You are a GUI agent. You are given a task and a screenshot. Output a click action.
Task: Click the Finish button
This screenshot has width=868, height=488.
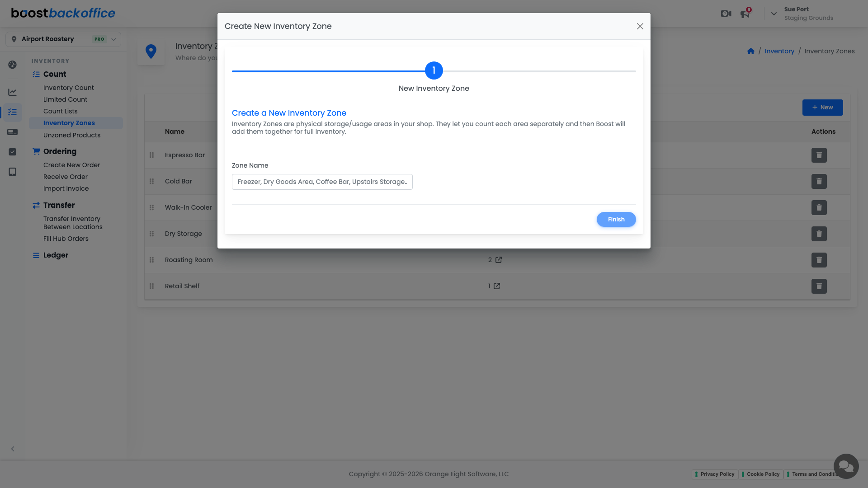[x=616, y=220]
